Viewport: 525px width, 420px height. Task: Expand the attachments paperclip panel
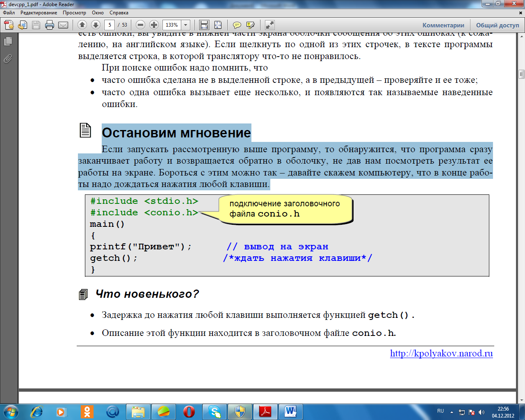(x=8, y=59)
